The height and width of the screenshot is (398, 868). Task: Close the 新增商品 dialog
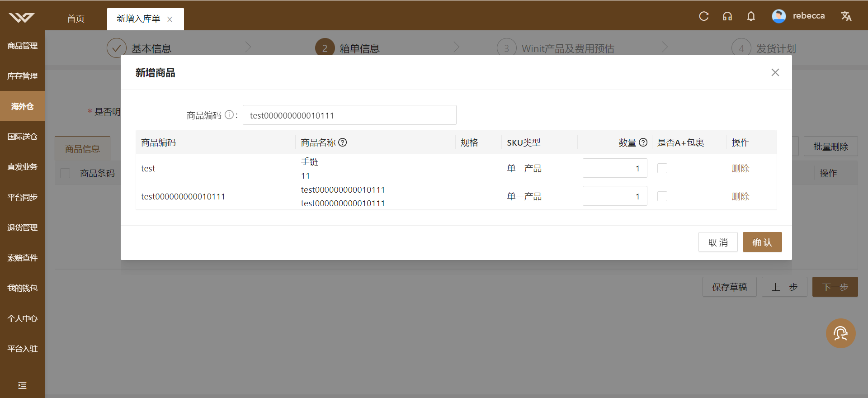775,72
